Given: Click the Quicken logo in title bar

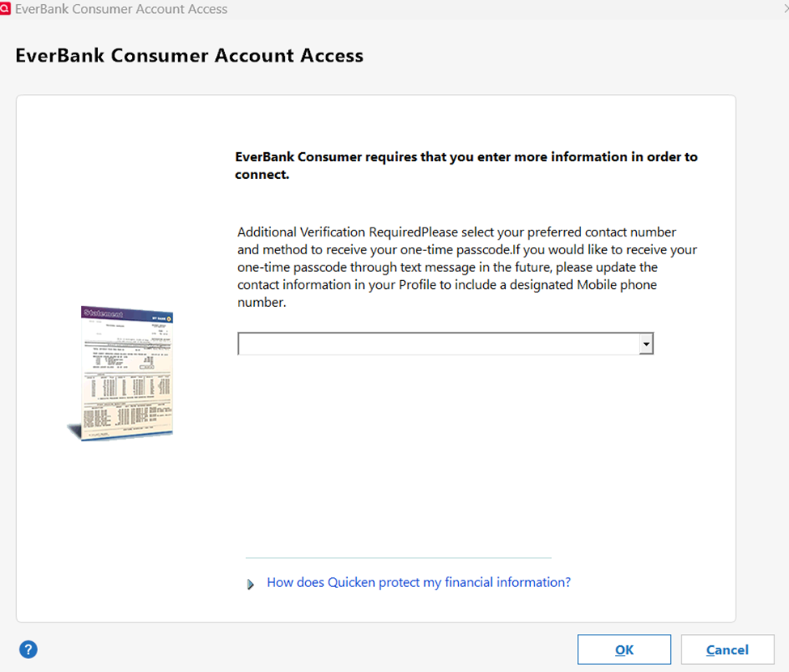Looking at the screenshot, I should tap(5, 9).
